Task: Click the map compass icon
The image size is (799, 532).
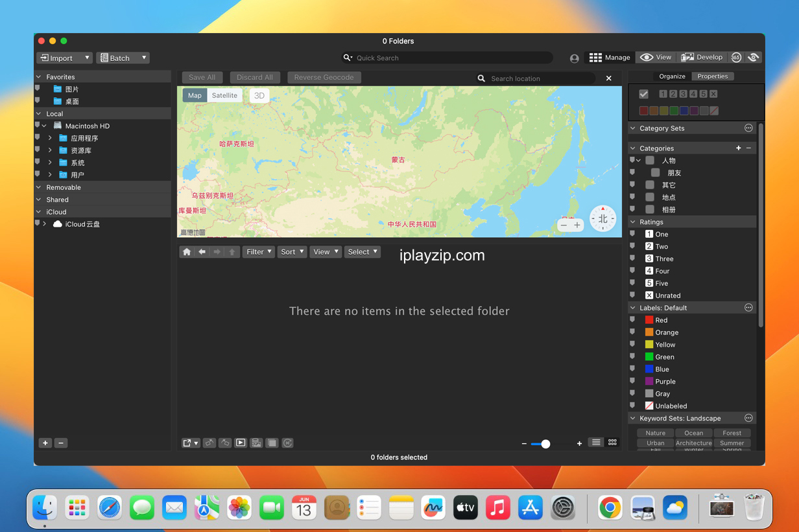Action: (x=602, y=218)
